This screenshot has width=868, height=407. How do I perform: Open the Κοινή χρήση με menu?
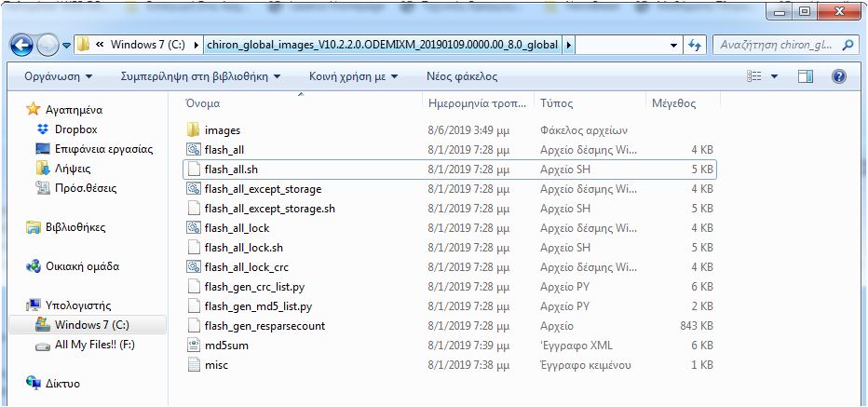tap(353, 76)
